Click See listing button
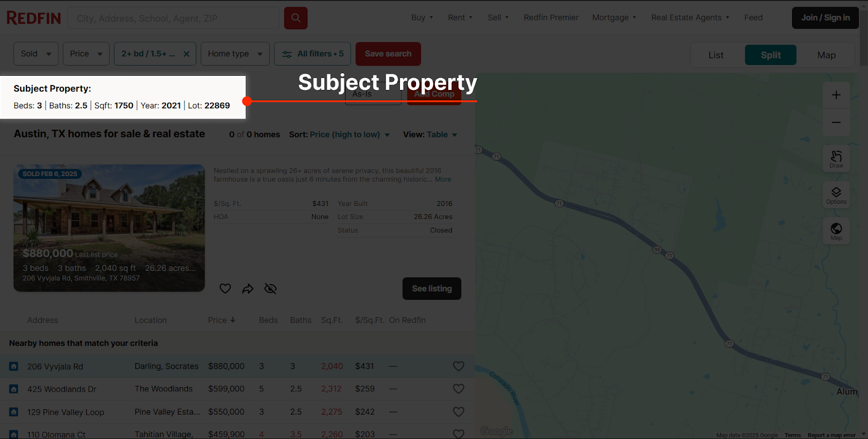868x439 pixels. coord(432,289)
